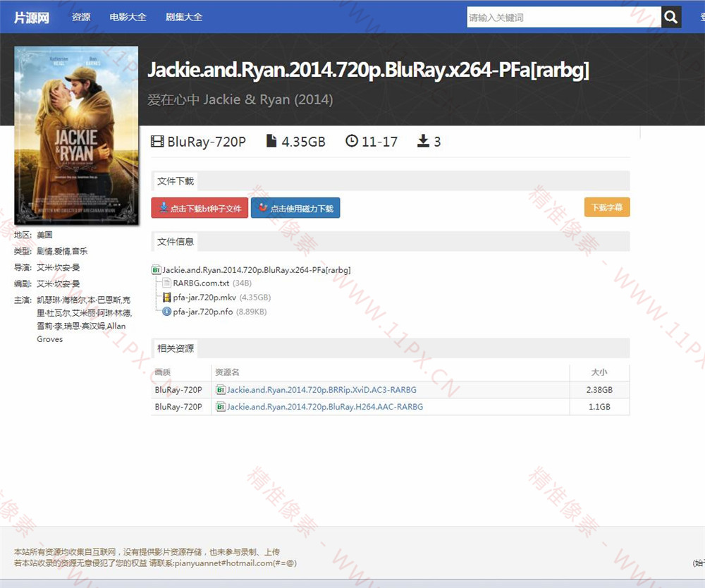Select the RARBG.com.txt file entry
The image size is (705, 588).
click(201, 283)
